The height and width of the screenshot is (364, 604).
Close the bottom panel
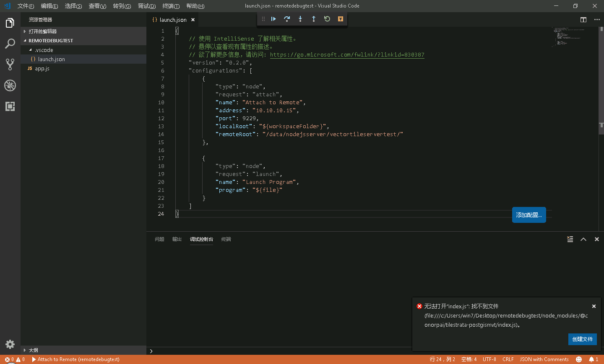coord(597,239)
